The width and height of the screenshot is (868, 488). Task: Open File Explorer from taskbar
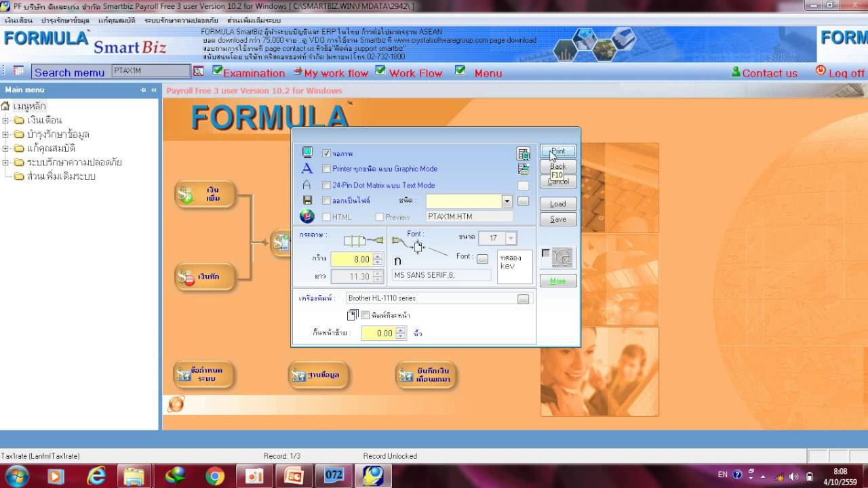[134, 476]
